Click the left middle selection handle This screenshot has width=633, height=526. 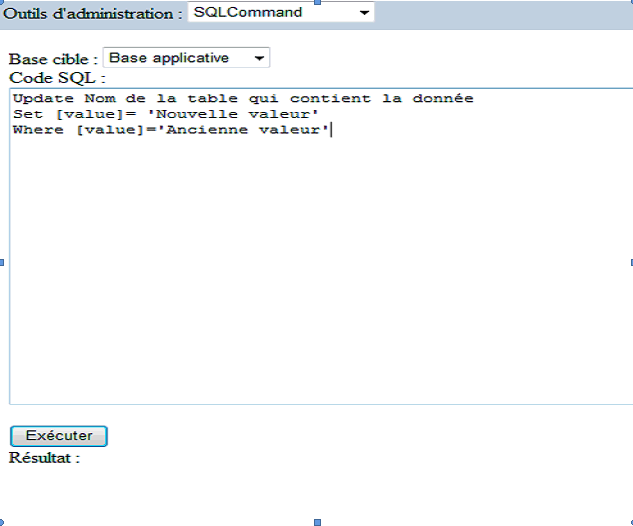(2, 262)
